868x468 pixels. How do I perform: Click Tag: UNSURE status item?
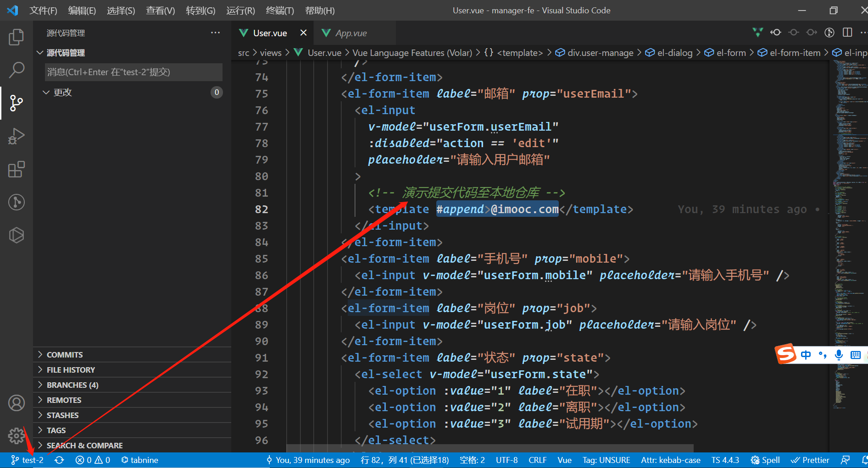point(606,460)
